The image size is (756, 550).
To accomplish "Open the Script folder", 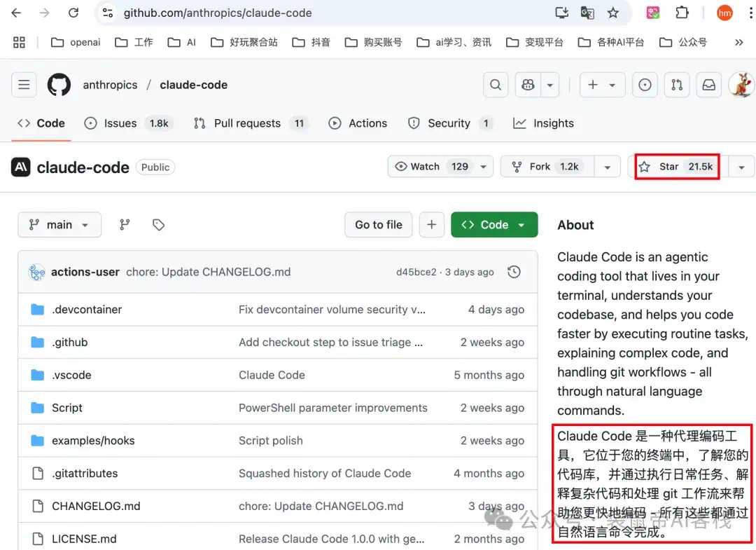I will [67, 408].
